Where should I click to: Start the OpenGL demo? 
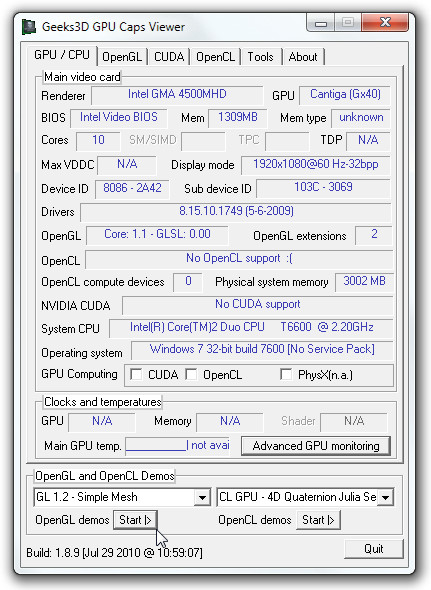coord(135,520)
